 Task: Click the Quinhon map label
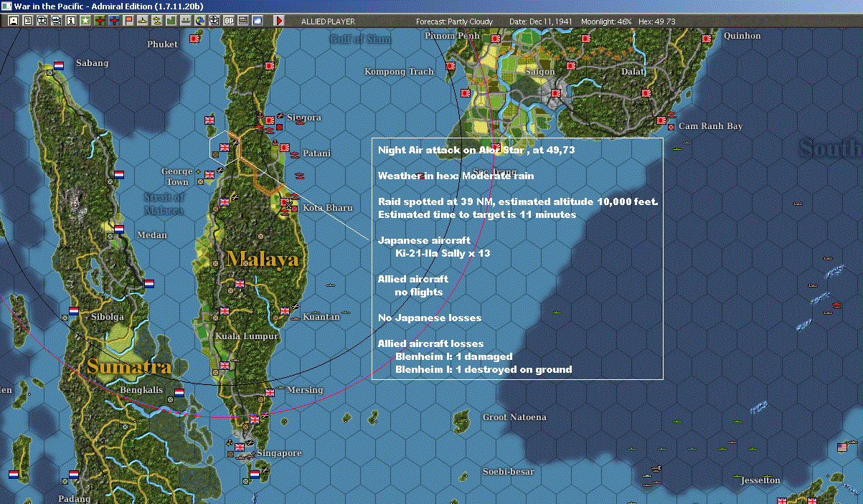point(742,36)
